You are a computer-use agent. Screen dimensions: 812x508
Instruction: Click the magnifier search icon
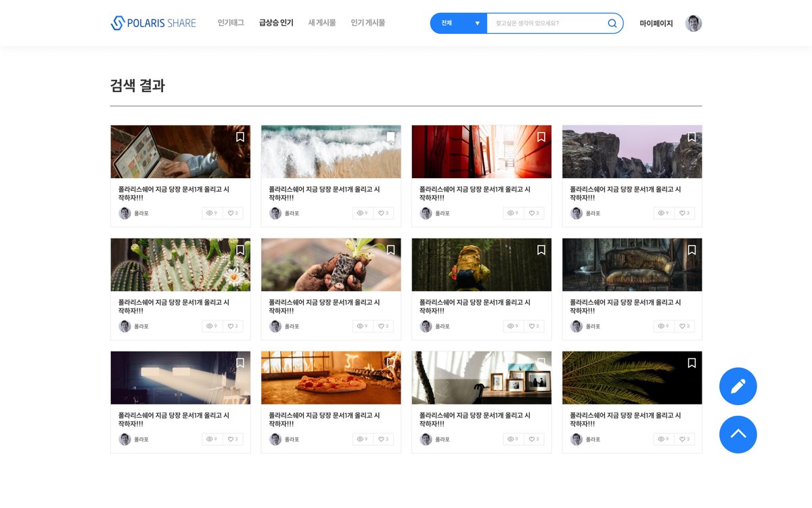point(612,23)
